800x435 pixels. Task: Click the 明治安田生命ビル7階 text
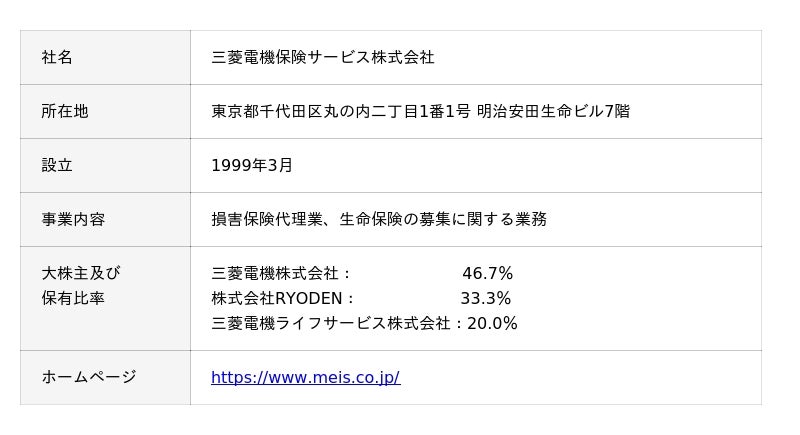coord(553,111)
